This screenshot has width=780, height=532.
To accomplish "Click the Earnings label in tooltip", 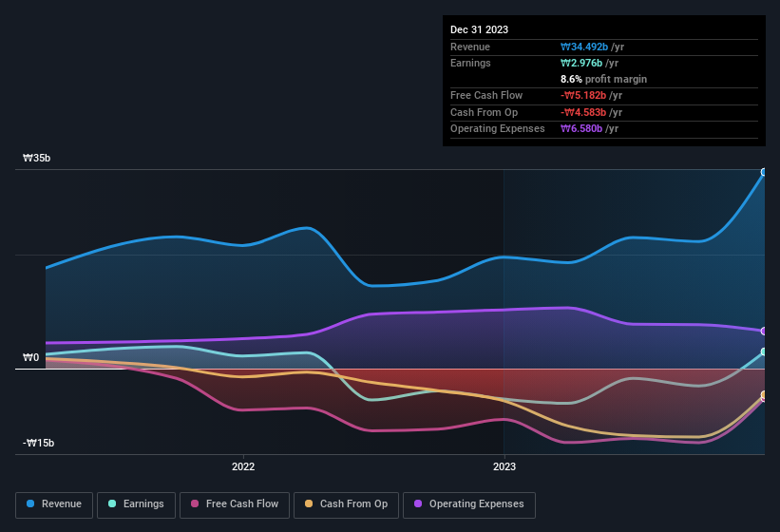I will 470,63.
